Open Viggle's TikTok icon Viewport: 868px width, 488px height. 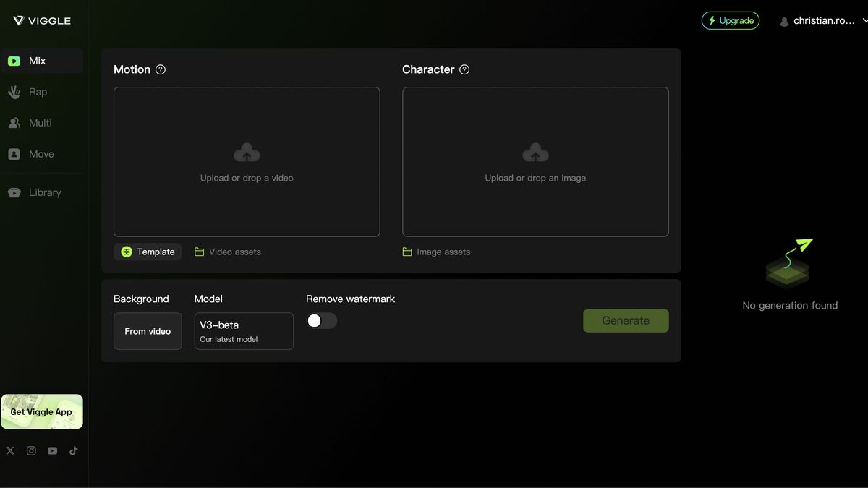click(x=73, y=450)
